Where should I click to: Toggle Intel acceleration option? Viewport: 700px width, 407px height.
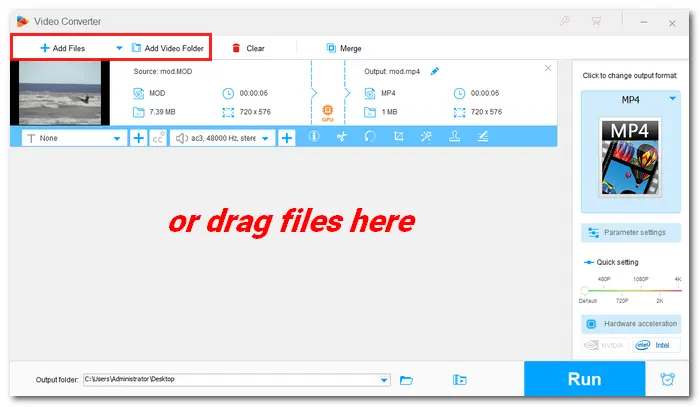[656, 345]
